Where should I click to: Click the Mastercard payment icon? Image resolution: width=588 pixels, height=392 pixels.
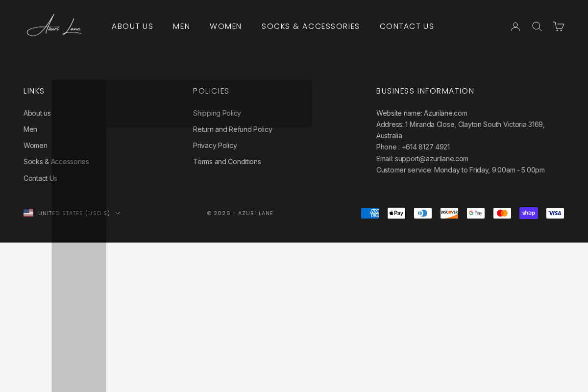coord(502,213)
